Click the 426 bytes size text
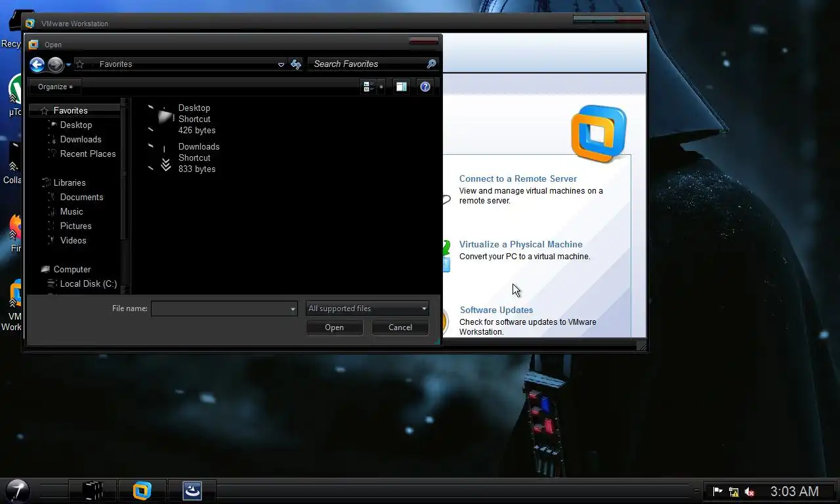 (197, 130)
